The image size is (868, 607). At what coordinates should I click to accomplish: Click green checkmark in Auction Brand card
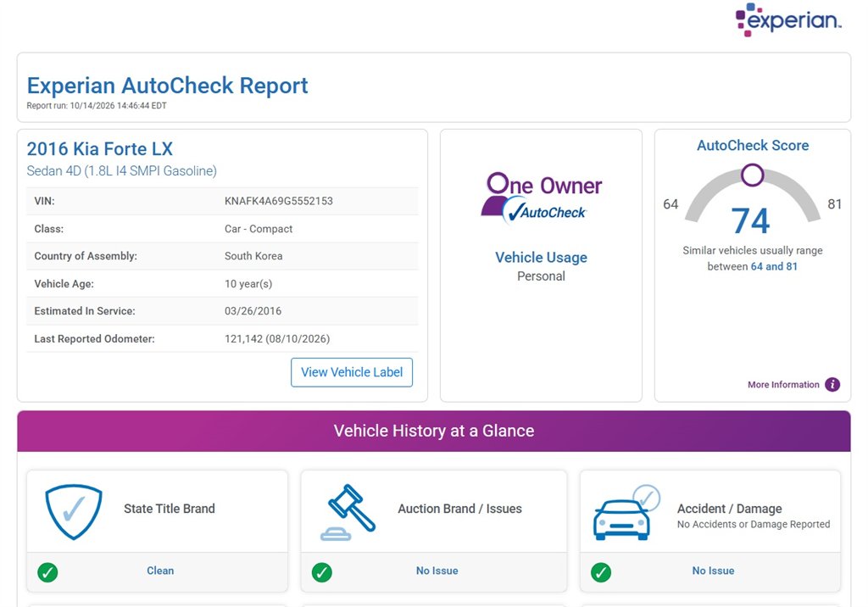pos(321,572)
